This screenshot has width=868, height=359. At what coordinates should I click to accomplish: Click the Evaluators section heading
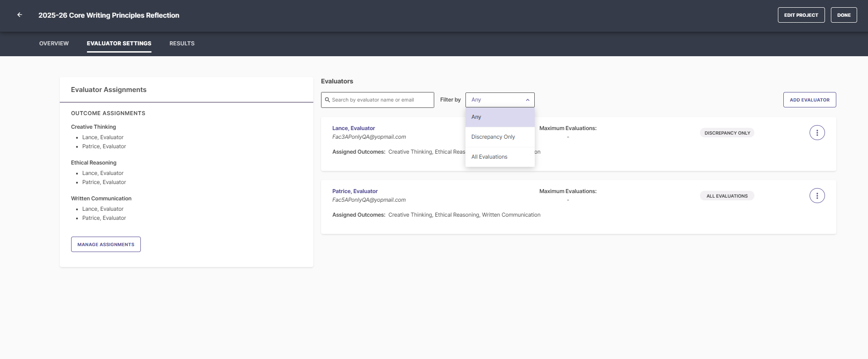pos(337,81)
